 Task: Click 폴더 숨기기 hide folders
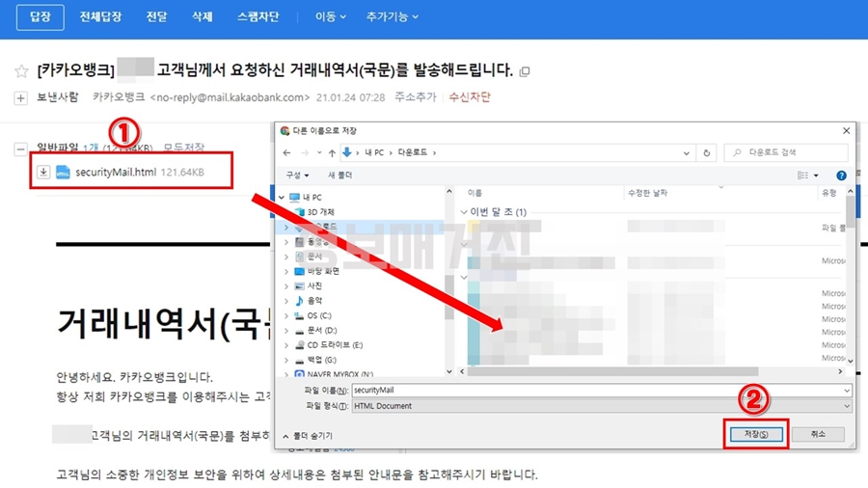tap(308, 436)
